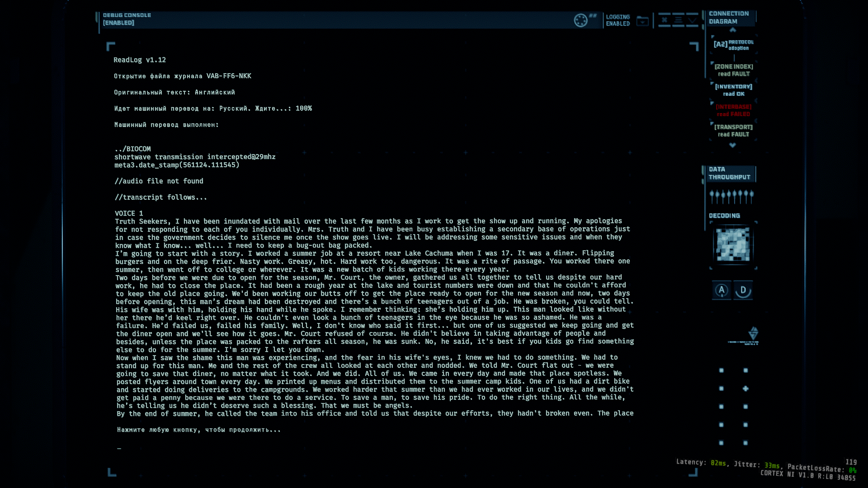Viewport: 868px width, 488px height.
Task: Click the X icon in top toolbar
Action: [x=664, y=20]
